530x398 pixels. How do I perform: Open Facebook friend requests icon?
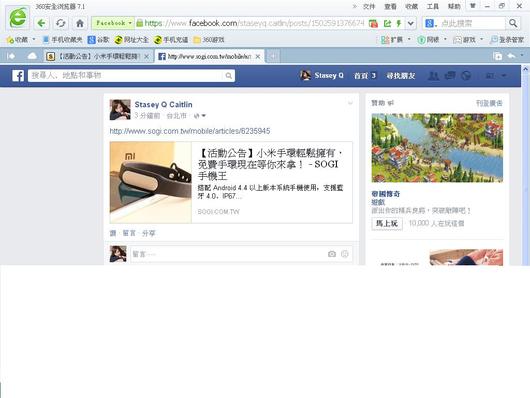pos(434,76)
